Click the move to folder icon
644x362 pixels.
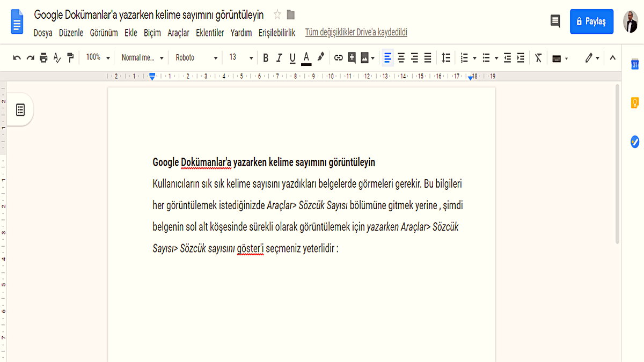291,14
